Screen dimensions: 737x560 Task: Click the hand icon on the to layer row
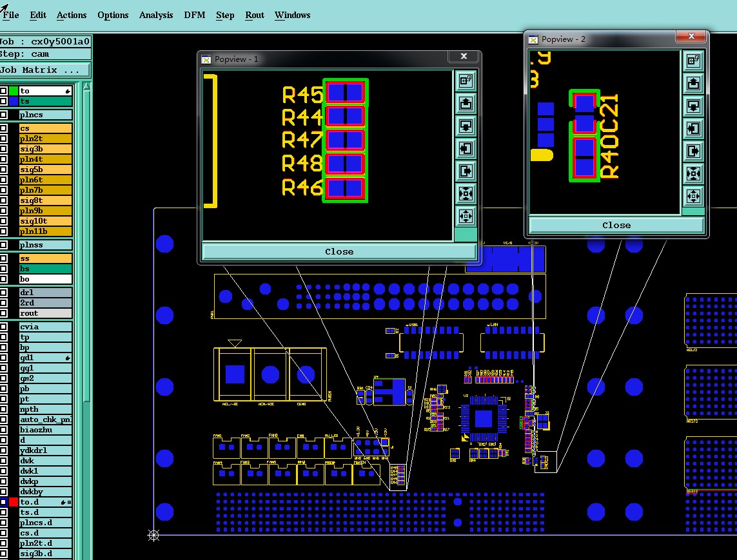pyautogui.click(x=68, y=91)
